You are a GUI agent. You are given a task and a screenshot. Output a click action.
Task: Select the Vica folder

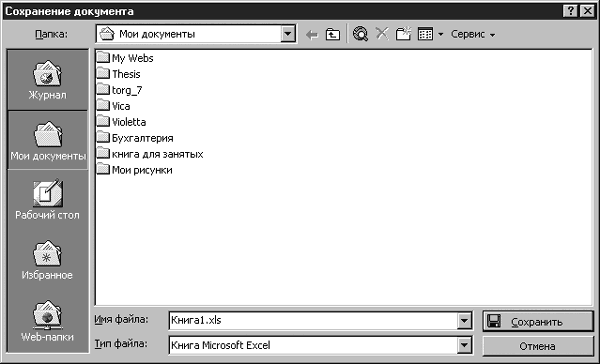click(113, 106)
